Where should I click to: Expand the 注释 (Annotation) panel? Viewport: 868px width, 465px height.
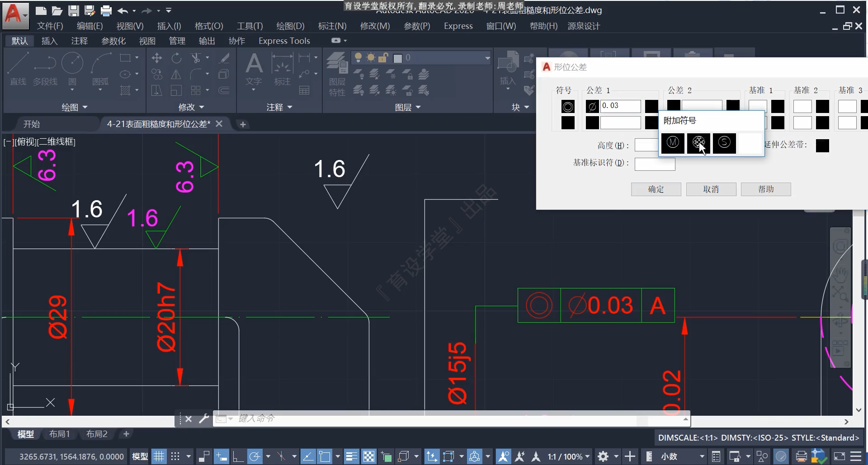279,107
